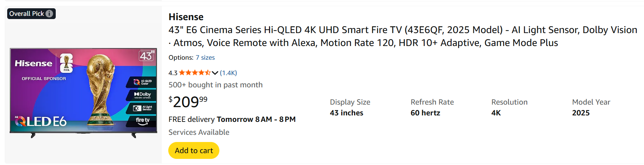Image resolution: width=644 pixels, height=165 pixels.
Task: Click the 43" size badge on image
Action: (x=147, y=56)
